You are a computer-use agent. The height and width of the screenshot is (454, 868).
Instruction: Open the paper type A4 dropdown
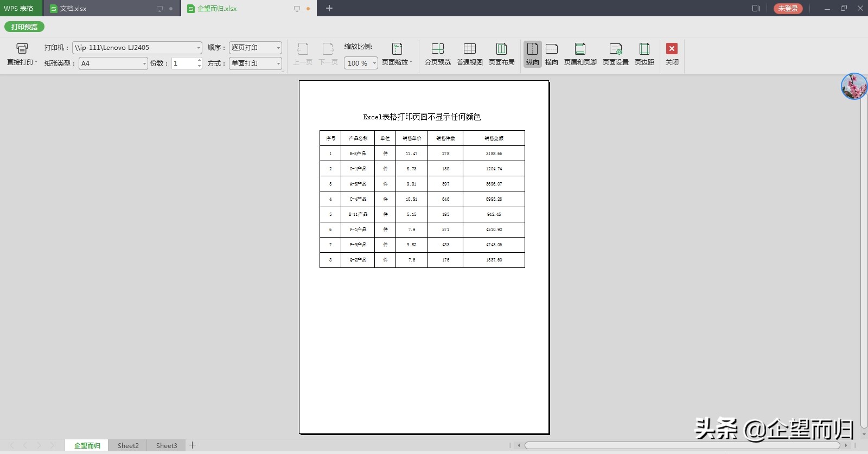coord(113,63)
